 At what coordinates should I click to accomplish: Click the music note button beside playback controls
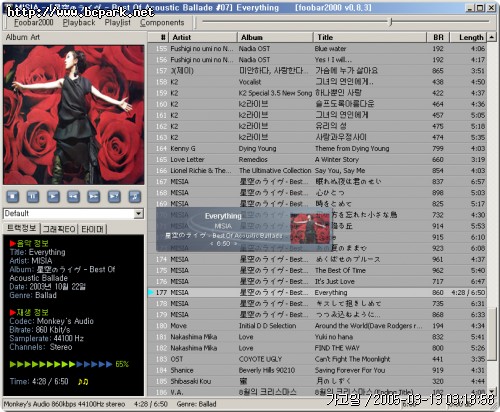[135, 196]
